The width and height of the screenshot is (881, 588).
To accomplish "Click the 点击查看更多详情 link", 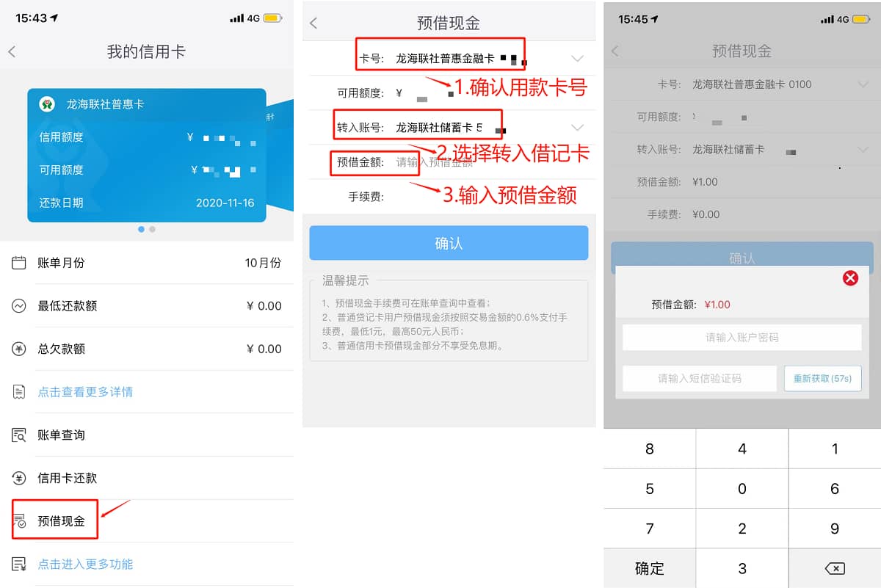I will 85,392.
